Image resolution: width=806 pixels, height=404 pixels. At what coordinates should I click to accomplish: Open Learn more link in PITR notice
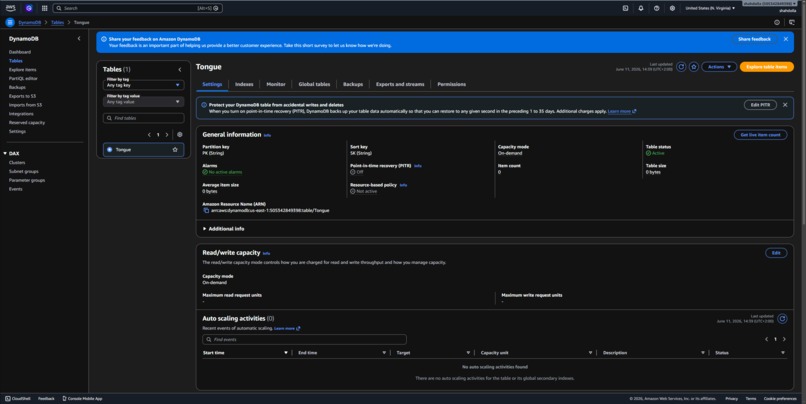click(622, 112)
